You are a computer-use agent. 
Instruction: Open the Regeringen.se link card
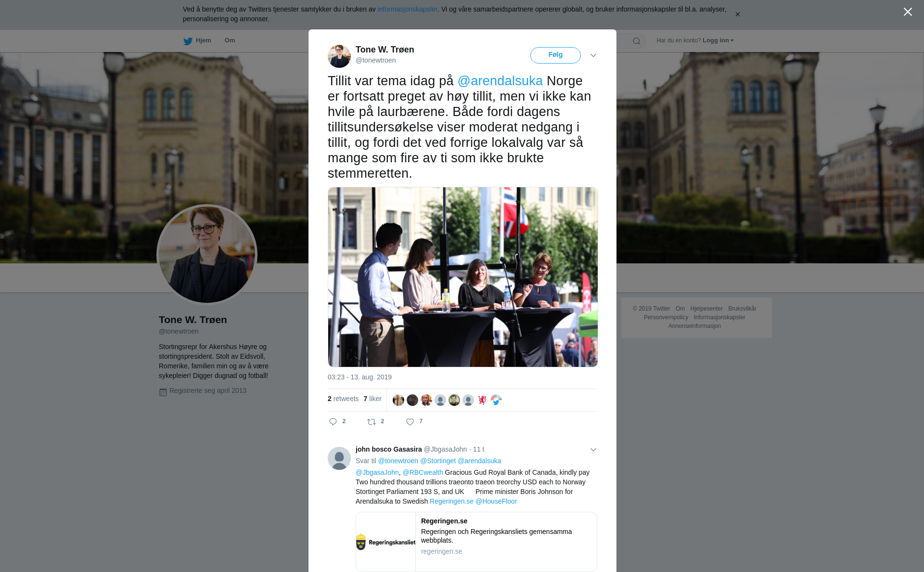476,542
